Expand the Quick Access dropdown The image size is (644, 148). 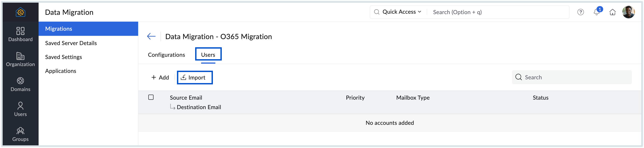point(401,12)
